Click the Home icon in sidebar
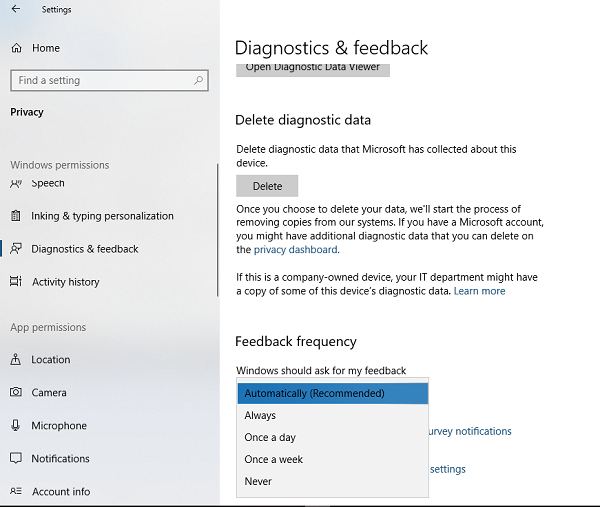The height and width of the screenshot is (507, 600). pyautogui.click(x=16, y=48)
